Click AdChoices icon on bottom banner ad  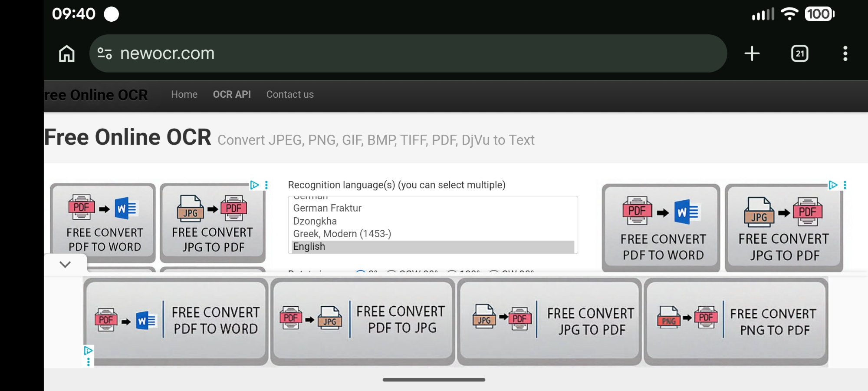pyautogui.click(x=88, y=350)
